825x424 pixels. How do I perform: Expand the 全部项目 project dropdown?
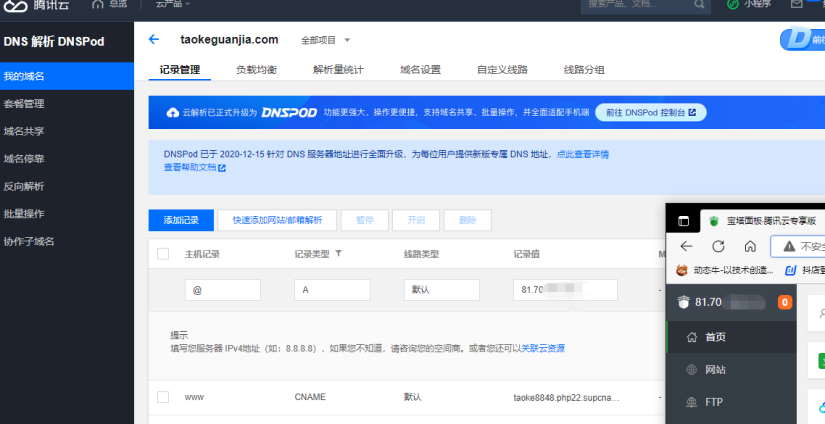pos(325,40)
